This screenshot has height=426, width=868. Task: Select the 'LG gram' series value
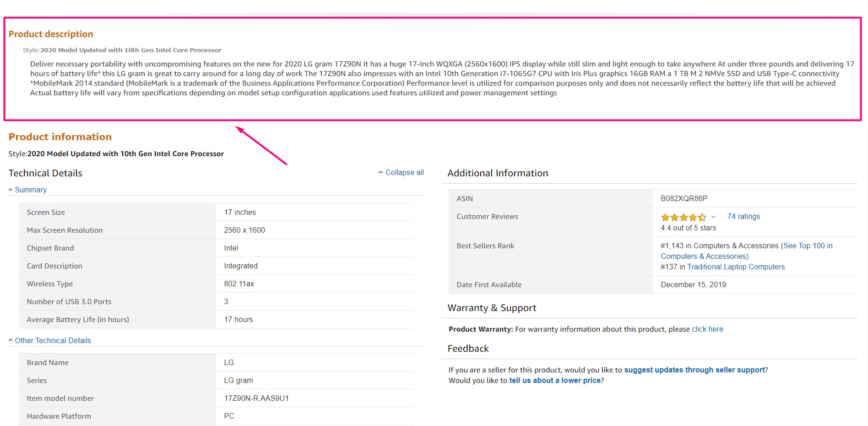239,380
